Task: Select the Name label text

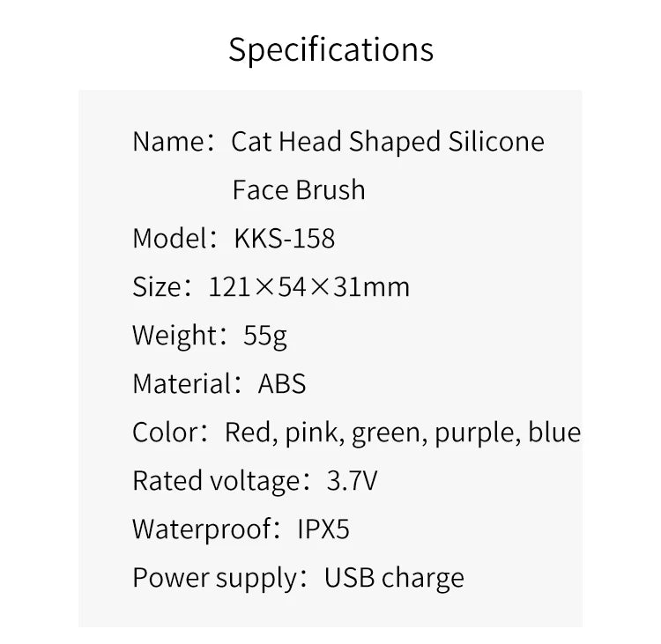Action: coord(169,142)
